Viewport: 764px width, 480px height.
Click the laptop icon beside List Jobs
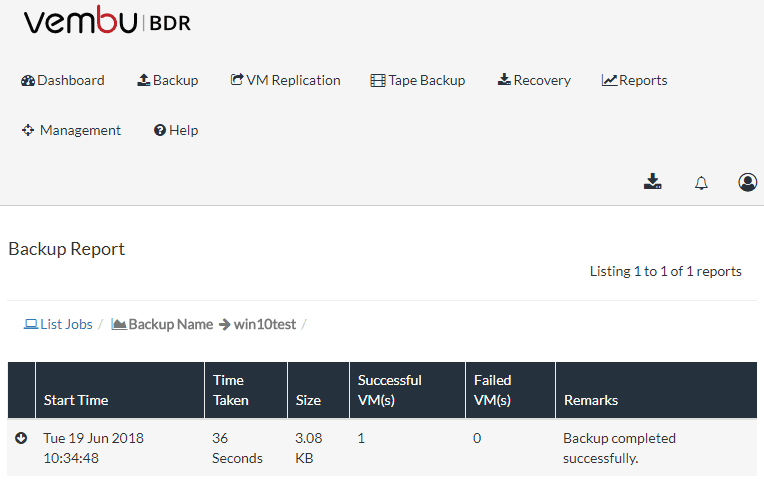click(x=31, y=324)
